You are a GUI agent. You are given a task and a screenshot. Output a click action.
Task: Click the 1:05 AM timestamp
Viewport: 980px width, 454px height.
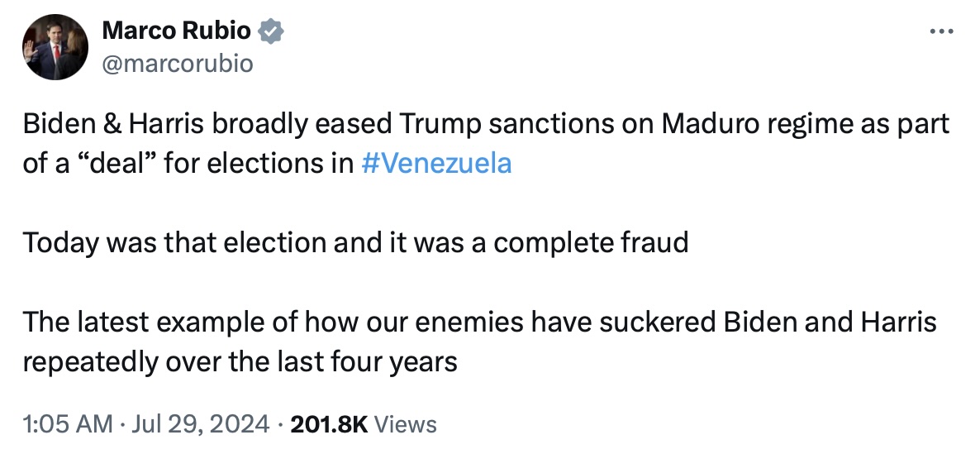click(68, 424)
